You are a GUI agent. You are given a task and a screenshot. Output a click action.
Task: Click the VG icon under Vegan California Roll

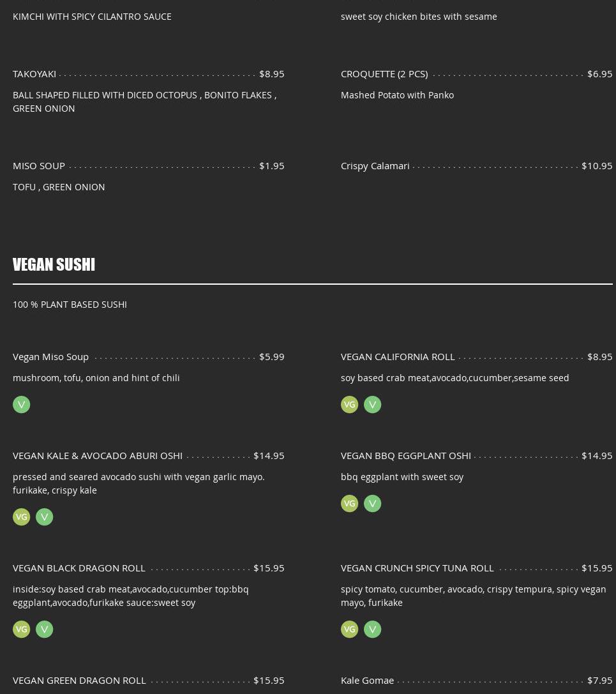click(x=349, y=404)
